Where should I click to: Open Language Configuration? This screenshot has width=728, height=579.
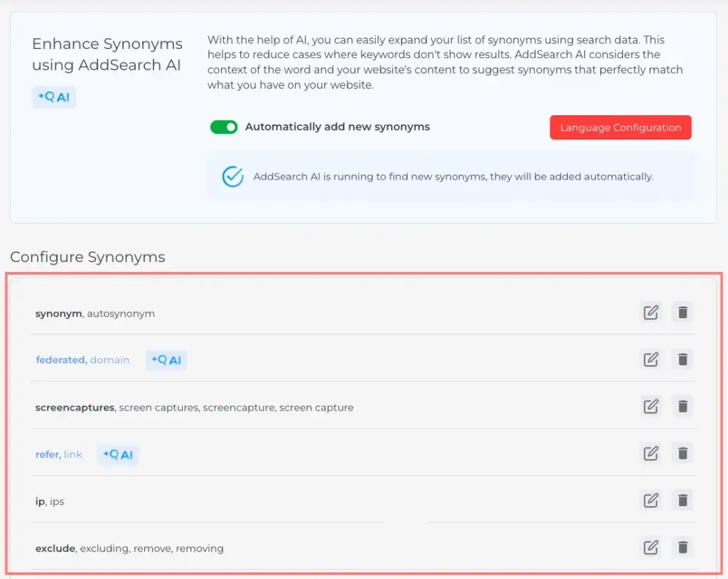click(620, 128)
